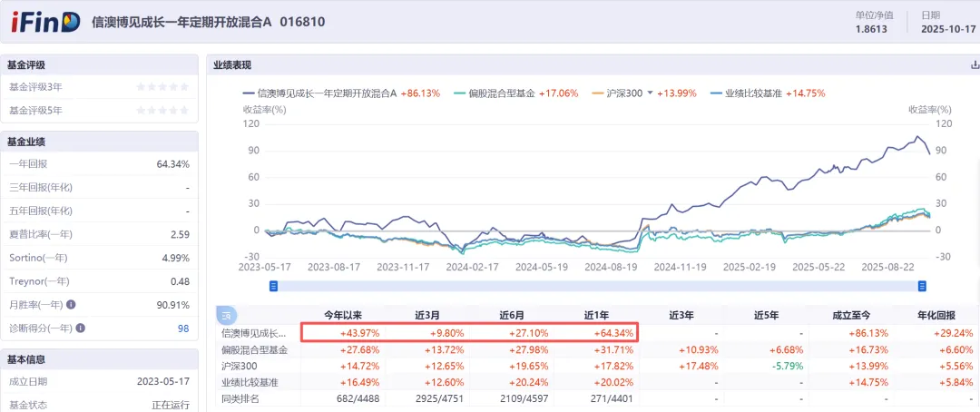The height and width of the screenshot is (412, 980).
Task: Open info icon beside 诊断得分(一年)
Action: (x=81, y=328)
